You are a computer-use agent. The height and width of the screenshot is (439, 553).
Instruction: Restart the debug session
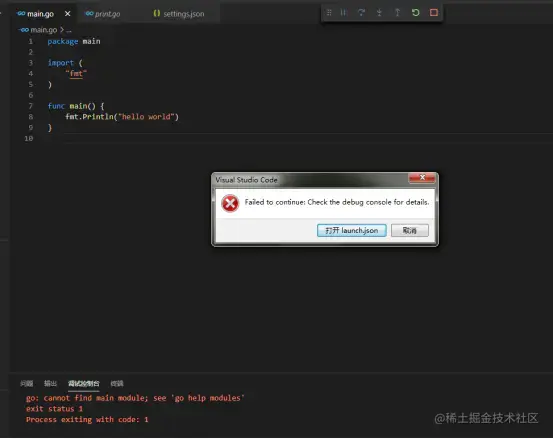[x=415, y=13]
